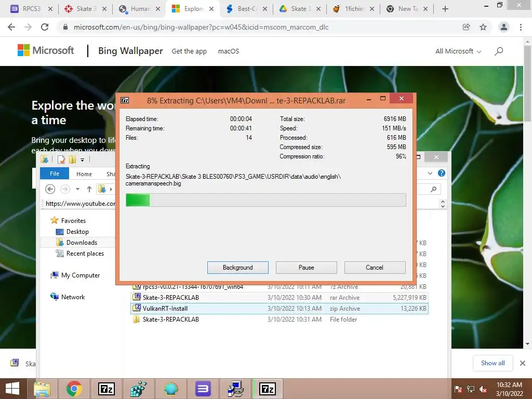Click Explorer properties quick access icon
Image resolution: width=532 pixels, height=399 pixels.
click(x=61, y=159)
